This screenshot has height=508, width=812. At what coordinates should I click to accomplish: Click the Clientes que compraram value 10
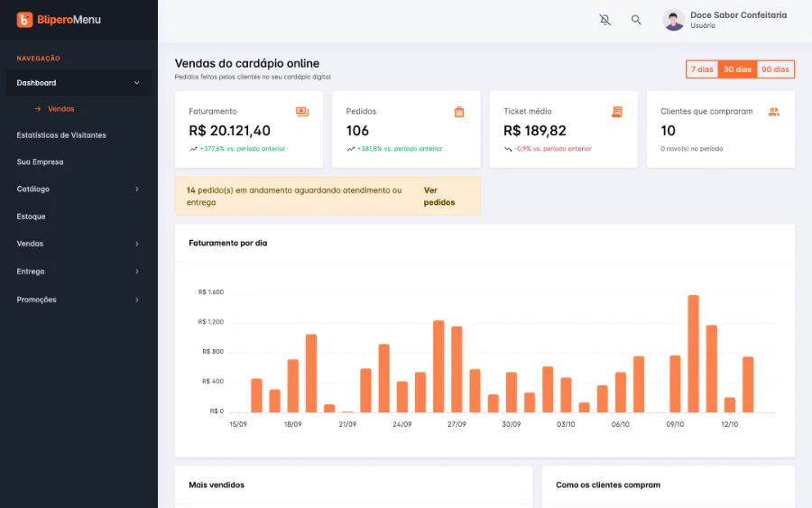(x=668, y=131)
